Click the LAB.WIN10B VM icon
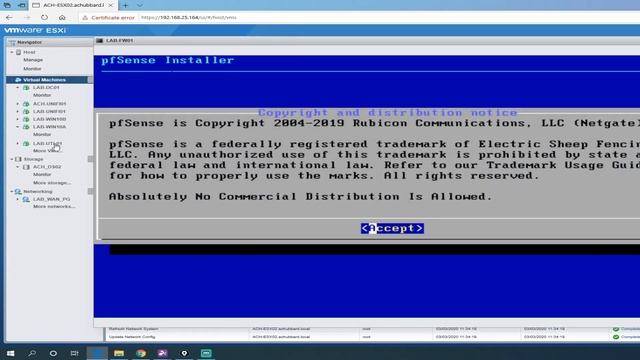Viewport: 640px width, 360px height. point(26,119)
